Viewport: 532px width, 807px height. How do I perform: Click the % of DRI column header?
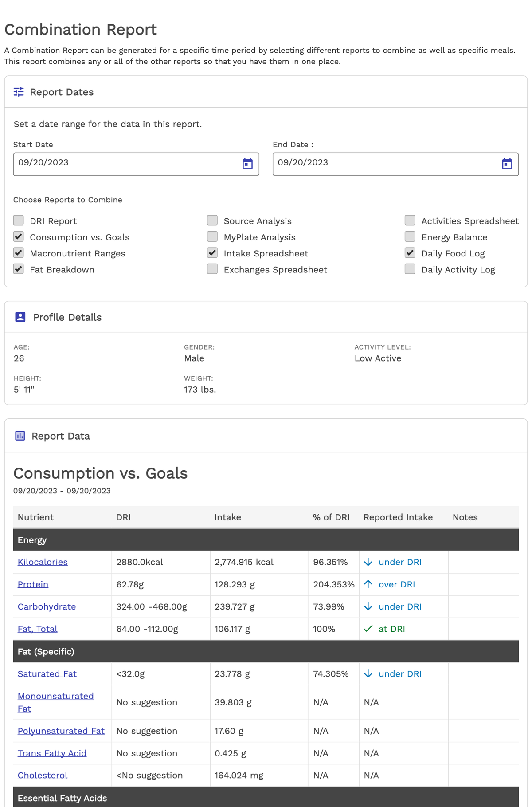tap(331, 517)
